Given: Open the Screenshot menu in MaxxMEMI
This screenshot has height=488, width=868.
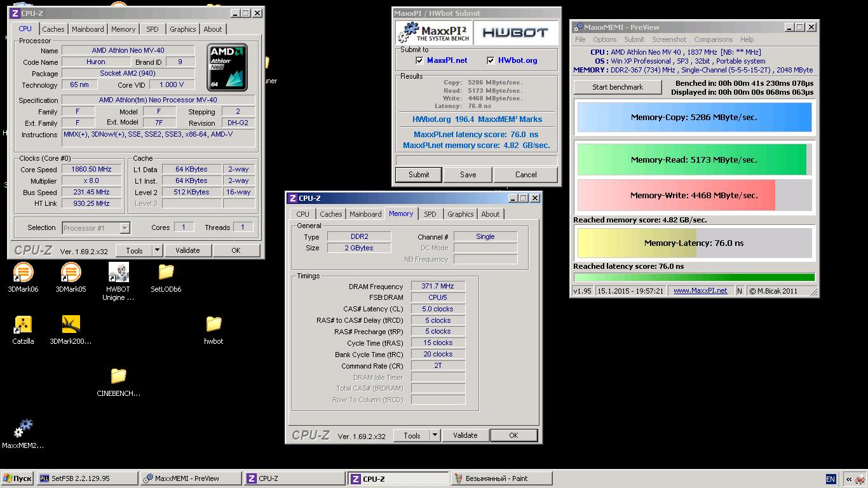Looking at the screenshot, I should click(669, 39).
